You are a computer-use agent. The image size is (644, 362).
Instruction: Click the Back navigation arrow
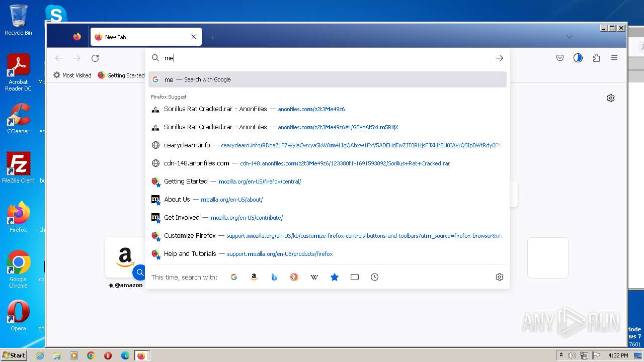coord(59,58)
